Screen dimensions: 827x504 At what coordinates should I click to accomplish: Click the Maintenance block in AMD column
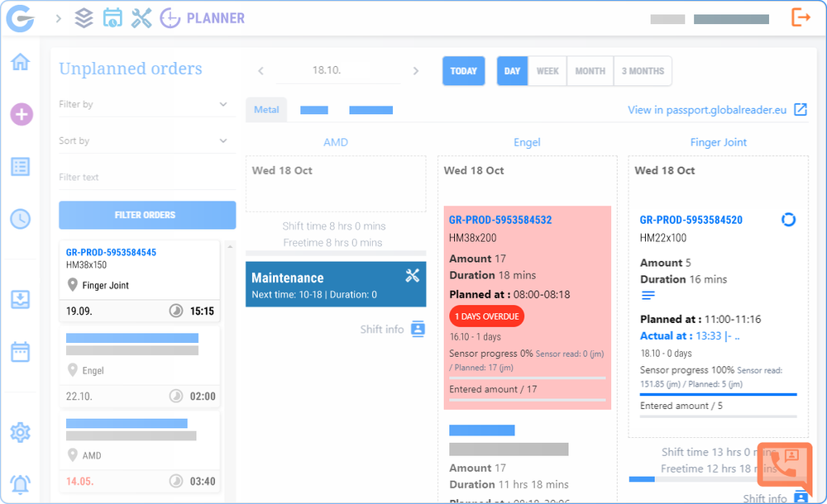pyautogui.click(x=336, y=285)
